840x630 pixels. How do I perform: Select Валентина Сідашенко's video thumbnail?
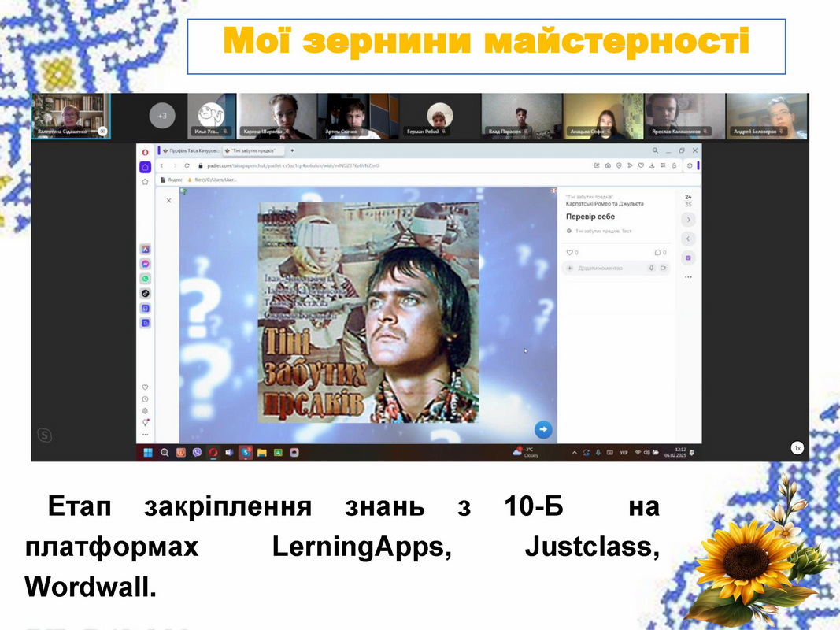click(70, 116)
